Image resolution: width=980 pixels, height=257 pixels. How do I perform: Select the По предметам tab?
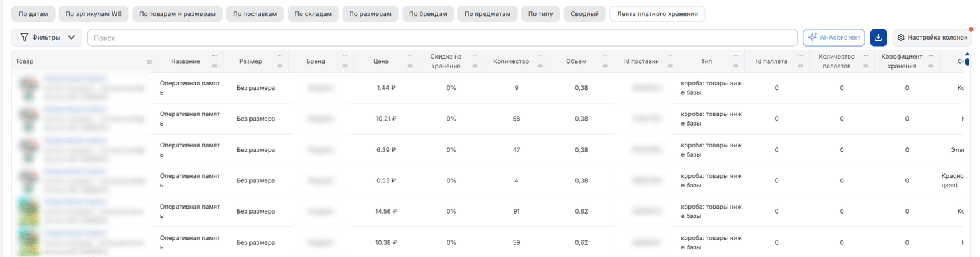pyautogui.click(x=487, y=14)
